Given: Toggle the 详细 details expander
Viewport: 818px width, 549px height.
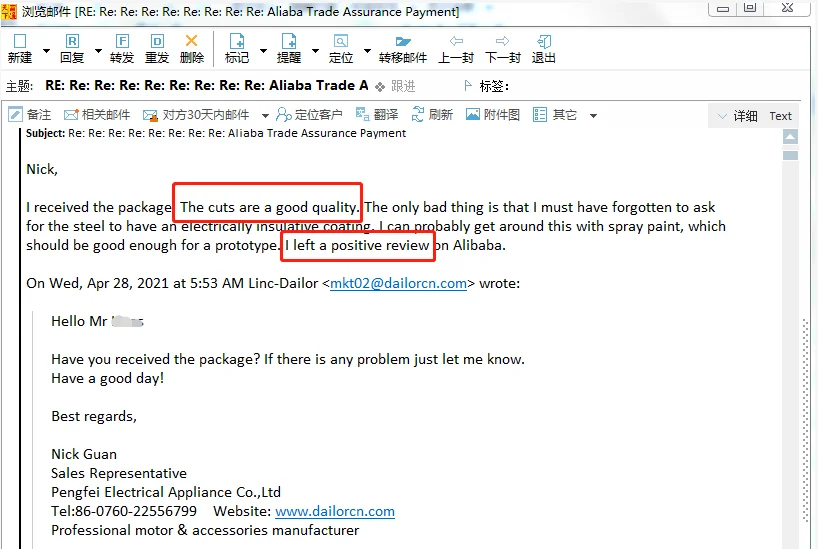Looking at the screenshot, I should click(x=737, y=116).
